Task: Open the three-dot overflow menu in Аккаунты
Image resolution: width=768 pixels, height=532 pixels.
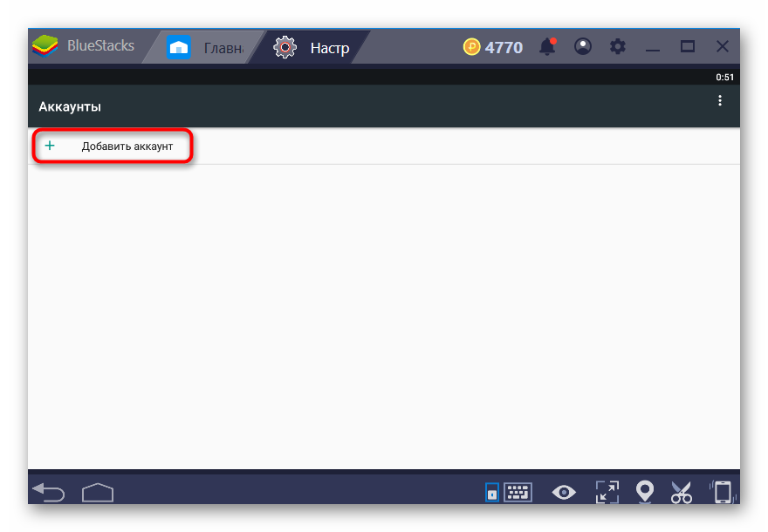Action: (x=719, y=100)
